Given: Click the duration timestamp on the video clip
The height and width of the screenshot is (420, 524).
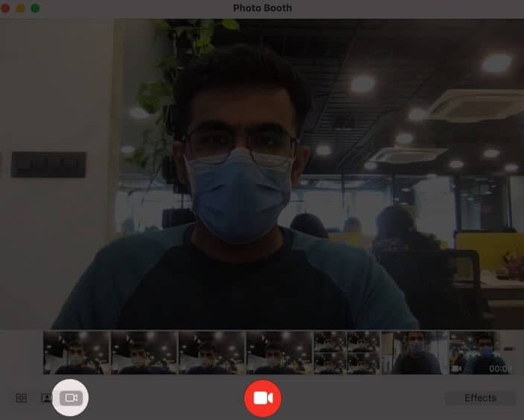Looking at the screenshot, I should [x=500, y=369].
